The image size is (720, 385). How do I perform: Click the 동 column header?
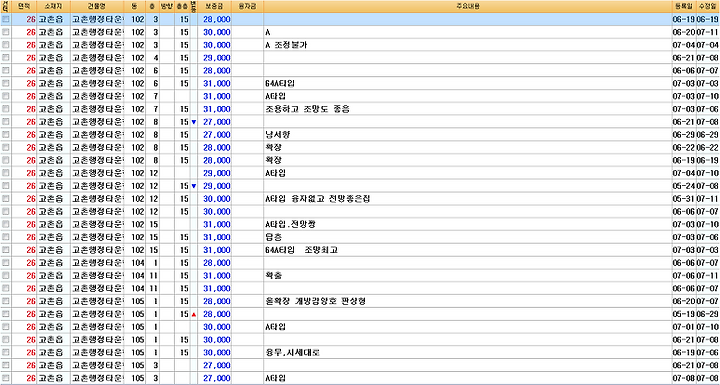(x=135, y=6)
